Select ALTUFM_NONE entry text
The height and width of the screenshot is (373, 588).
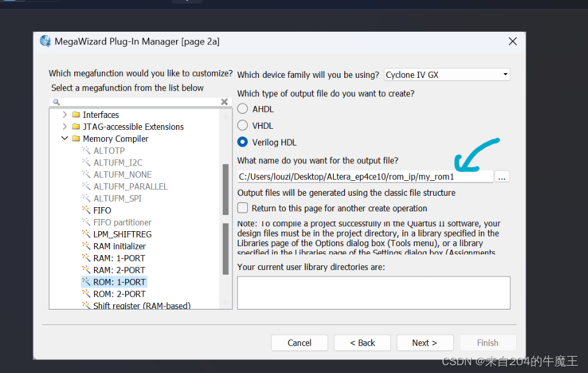[123, 174]
